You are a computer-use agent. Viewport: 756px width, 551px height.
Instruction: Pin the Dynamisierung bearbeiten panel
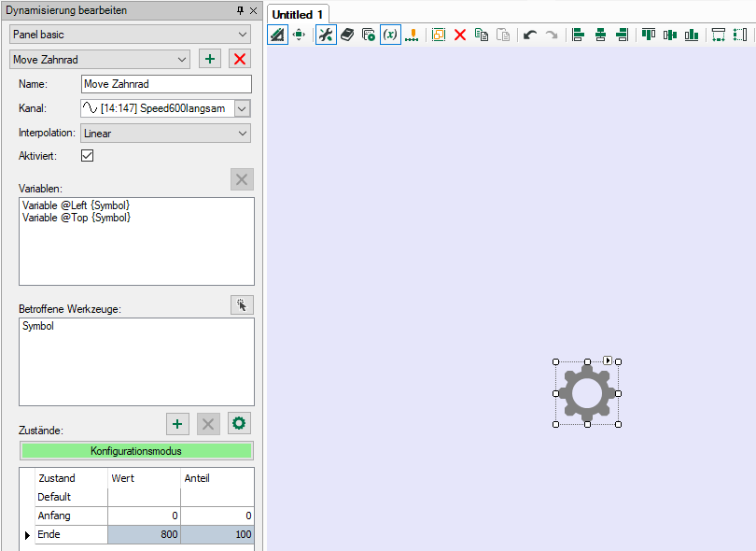coord(240,10)
